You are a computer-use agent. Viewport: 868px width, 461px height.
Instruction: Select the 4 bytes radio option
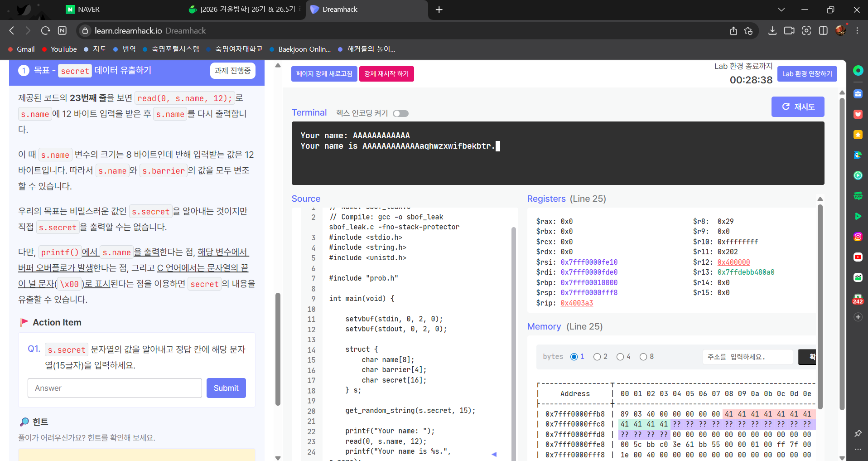(620, 357)
